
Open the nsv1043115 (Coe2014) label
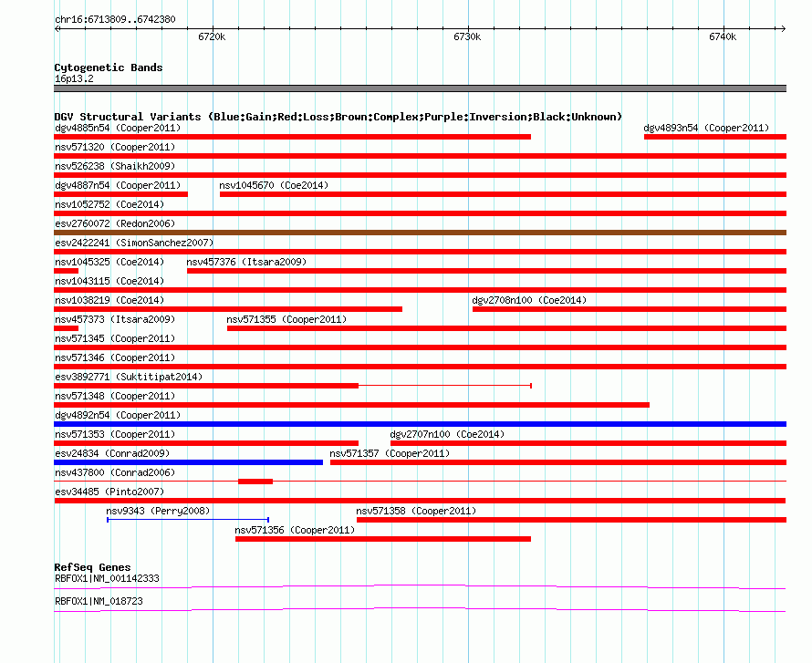point(109,281)
